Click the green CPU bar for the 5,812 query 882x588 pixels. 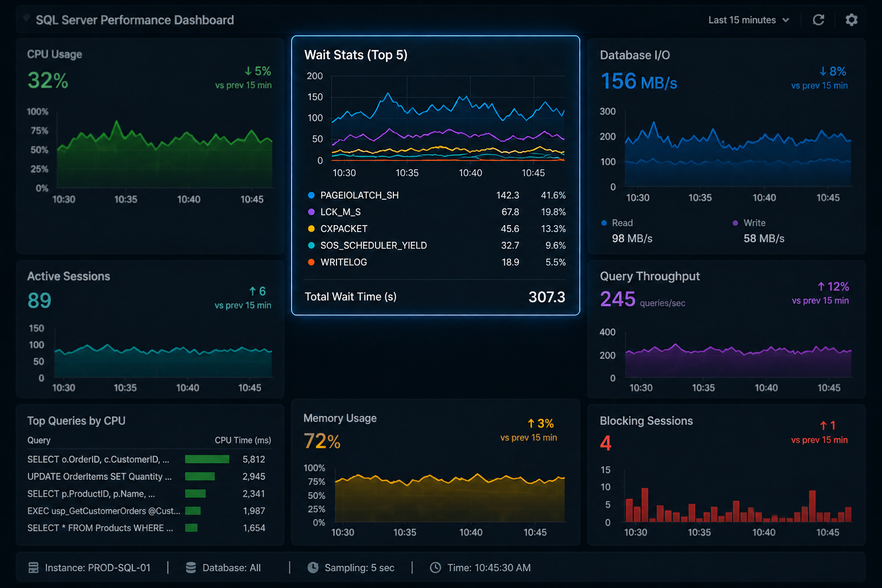click(207, 459)
